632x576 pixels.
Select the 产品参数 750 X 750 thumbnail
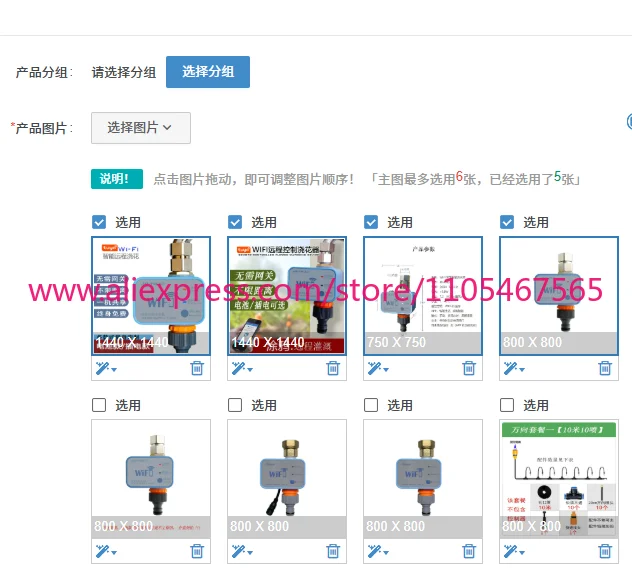click(423, 296)
